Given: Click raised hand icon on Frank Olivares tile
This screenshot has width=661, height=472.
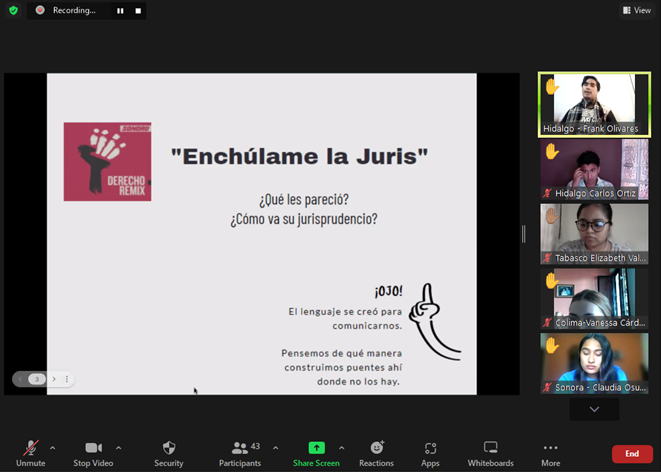Looking at the screenshot, I should pyautogui.click(x=552, y=86).
